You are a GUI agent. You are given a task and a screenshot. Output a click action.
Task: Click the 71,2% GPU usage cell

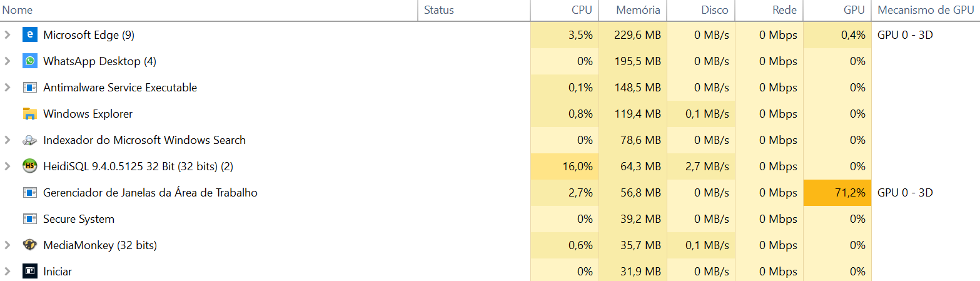click(x=837, y=193)
